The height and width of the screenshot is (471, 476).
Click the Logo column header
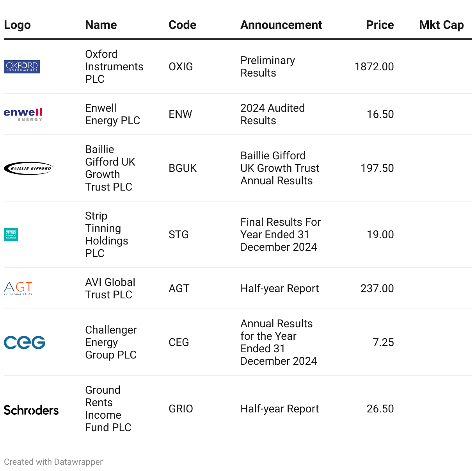coord(17,25)
